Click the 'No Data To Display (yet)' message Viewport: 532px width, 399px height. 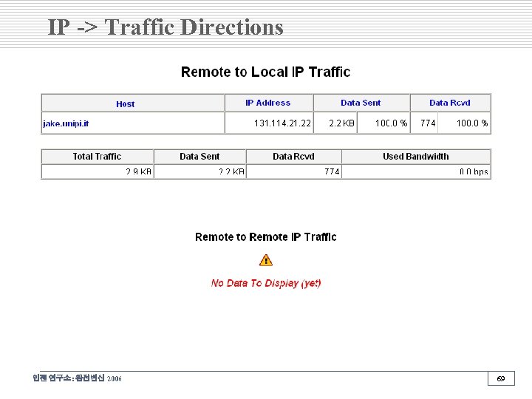[266, 283]
